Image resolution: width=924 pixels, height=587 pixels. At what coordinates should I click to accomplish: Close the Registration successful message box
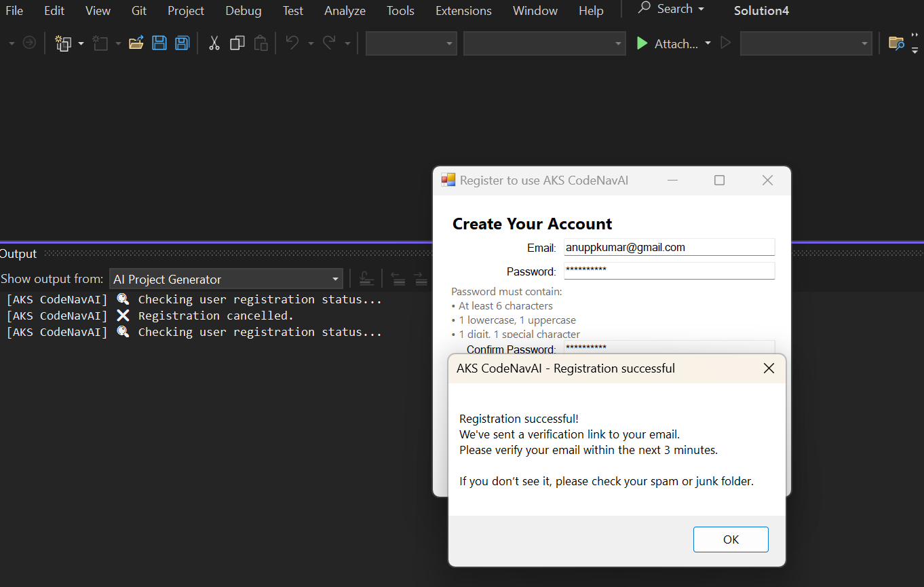(769, 368)
